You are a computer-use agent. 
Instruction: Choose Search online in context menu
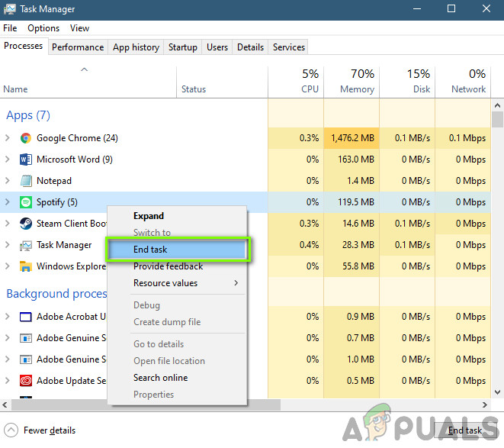tap(160, 378)
